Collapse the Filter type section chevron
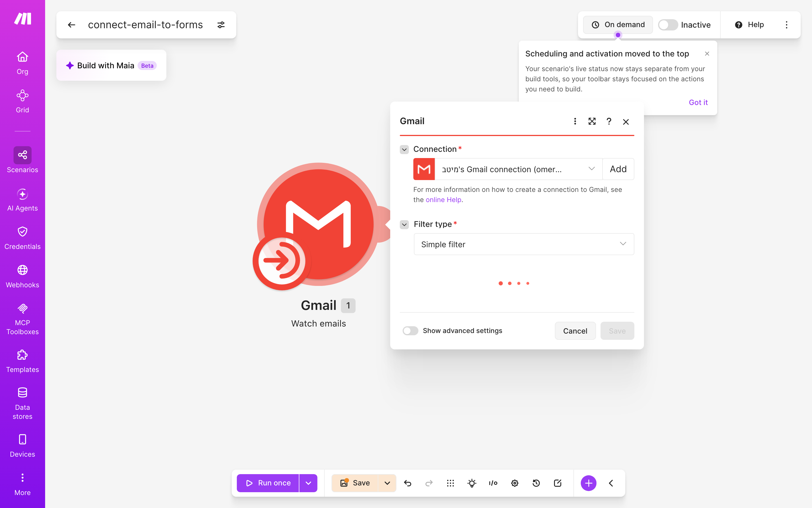The width and height of the screenshot is (812, 508). pos(404,224)
